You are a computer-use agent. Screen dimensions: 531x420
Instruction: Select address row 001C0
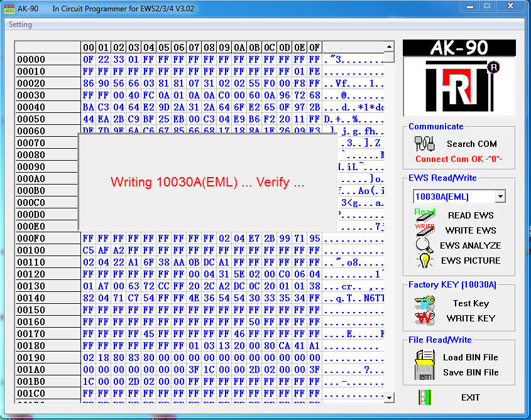48,393
